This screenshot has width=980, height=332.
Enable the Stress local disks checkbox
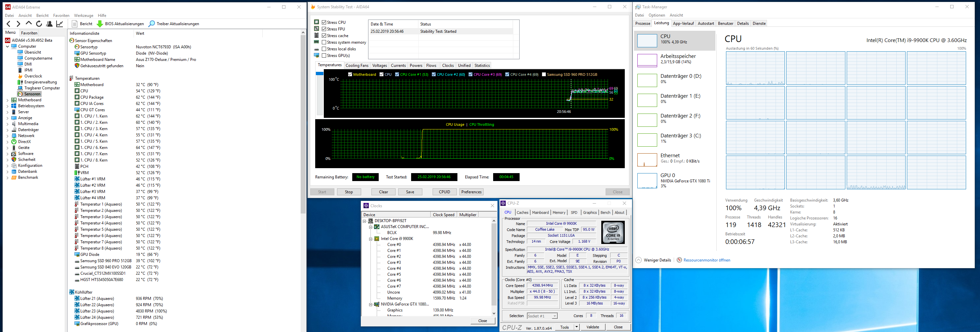click(x=324, y=49)
